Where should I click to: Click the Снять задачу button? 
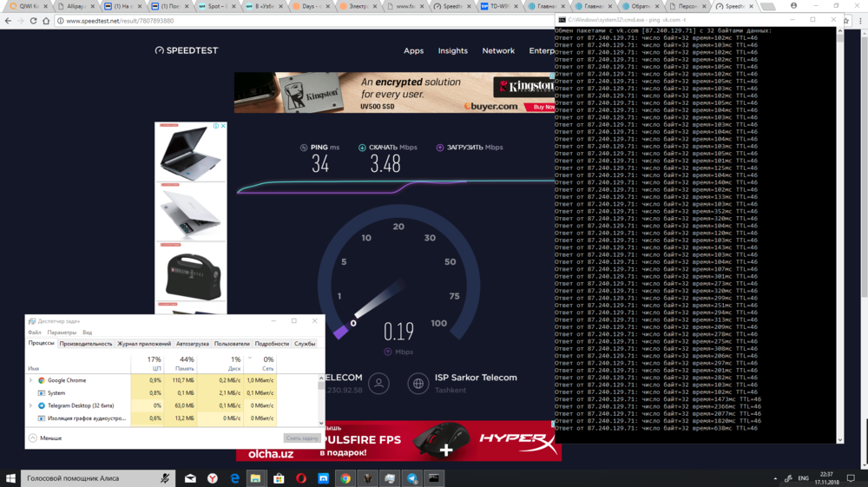302,438
